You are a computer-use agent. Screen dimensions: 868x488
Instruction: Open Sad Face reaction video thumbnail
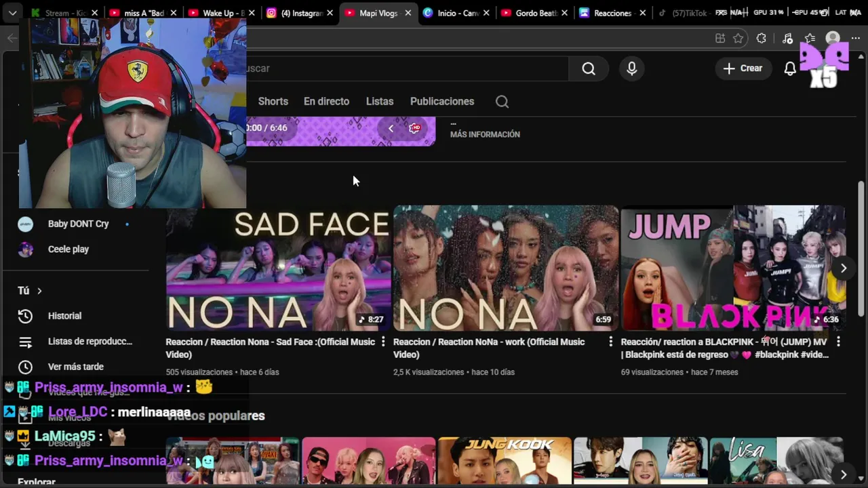pyautogui.click(x=279, y=268)
